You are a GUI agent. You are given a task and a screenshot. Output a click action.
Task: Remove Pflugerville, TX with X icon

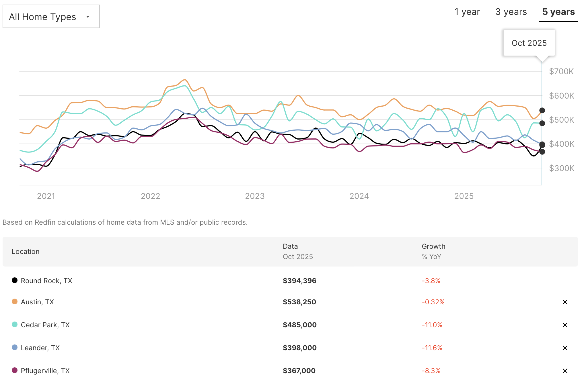[x=565, y=371]
